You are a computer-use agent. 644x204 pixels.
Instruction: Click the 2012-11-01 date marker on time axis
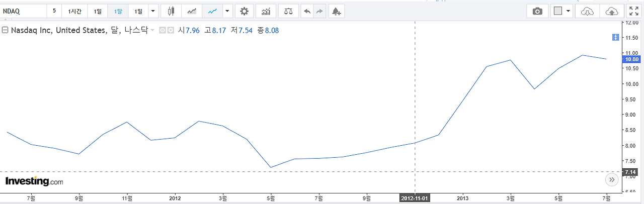click(415, 198)
